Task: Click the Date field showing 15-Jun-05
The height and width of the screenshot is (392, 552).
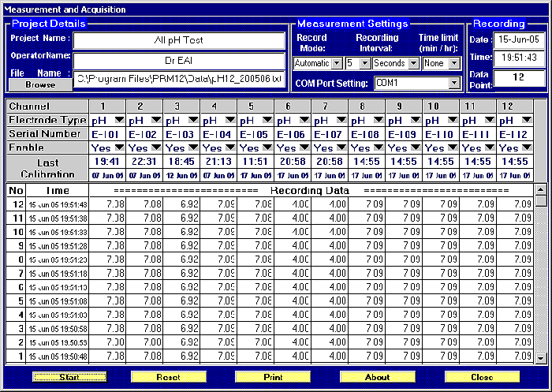Action: tap(519, 39)
